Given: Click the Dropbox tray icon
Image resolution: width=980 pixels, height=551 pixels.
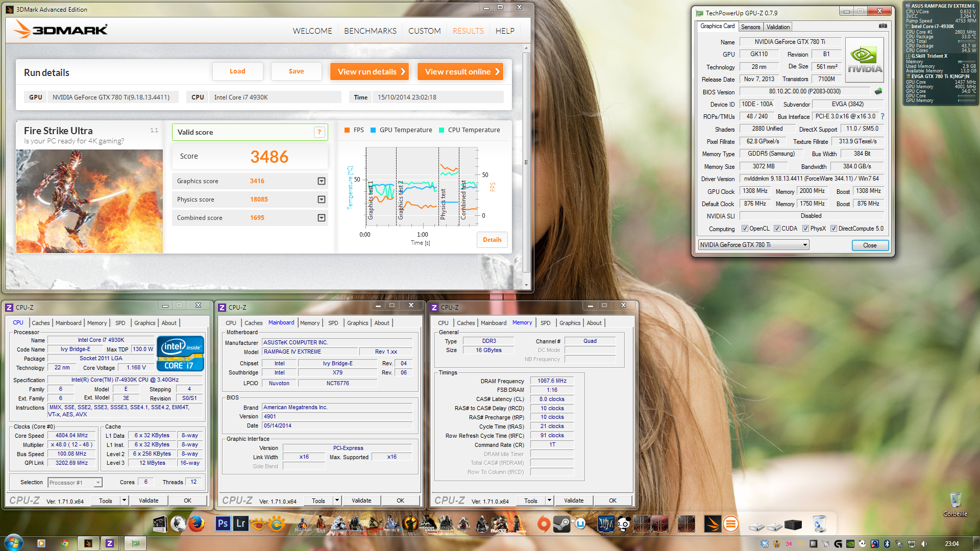Looking at the screenshot, I should click(764, 544).
